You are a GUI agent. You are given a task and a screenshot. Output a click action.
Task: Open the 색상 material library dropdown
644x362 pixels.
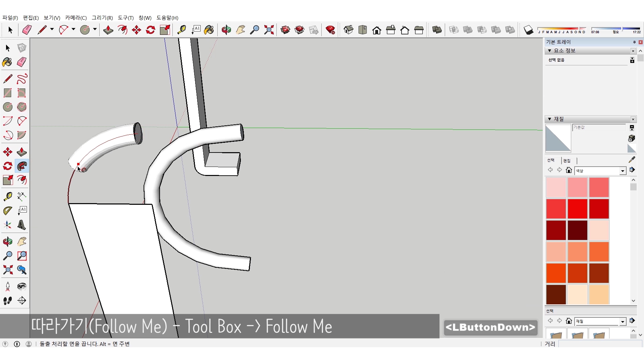623,171
